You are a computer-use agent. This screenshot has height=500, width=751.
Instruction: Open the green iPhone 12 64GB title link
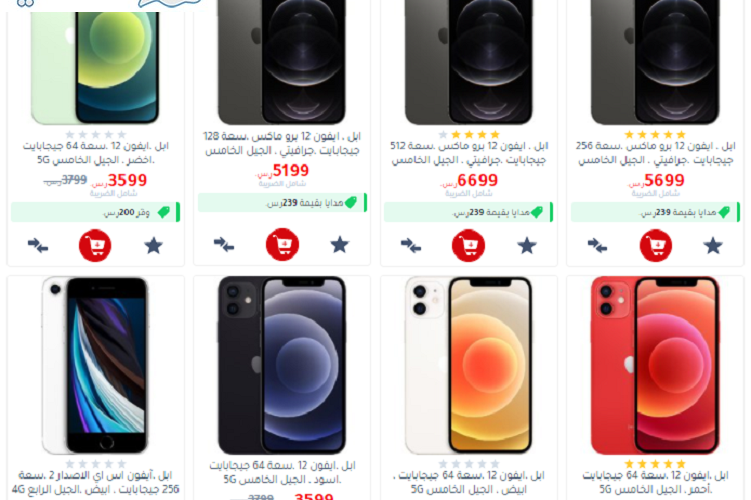96,152
